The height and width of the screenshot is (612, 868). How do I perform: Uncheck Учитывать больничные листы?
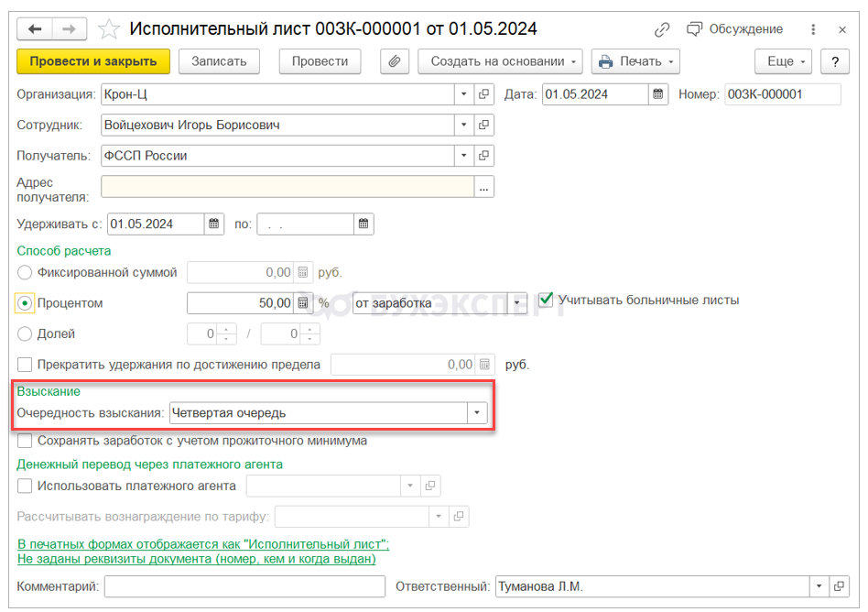(547, 300)
